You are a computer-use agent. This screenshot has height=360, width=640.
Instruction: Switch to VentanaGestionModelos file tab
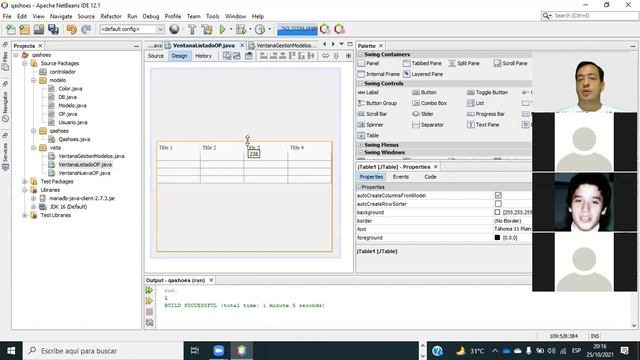(x=283, y=46)
